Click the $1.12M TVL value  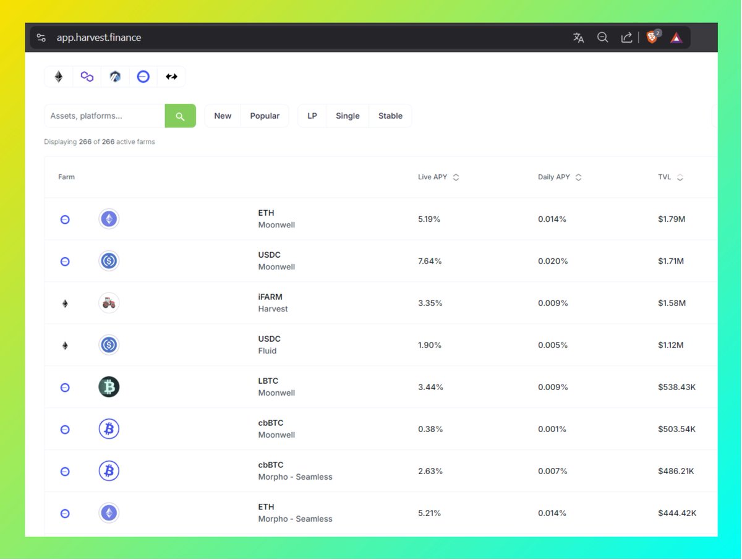pyautogui.click(x=671, y=345)
